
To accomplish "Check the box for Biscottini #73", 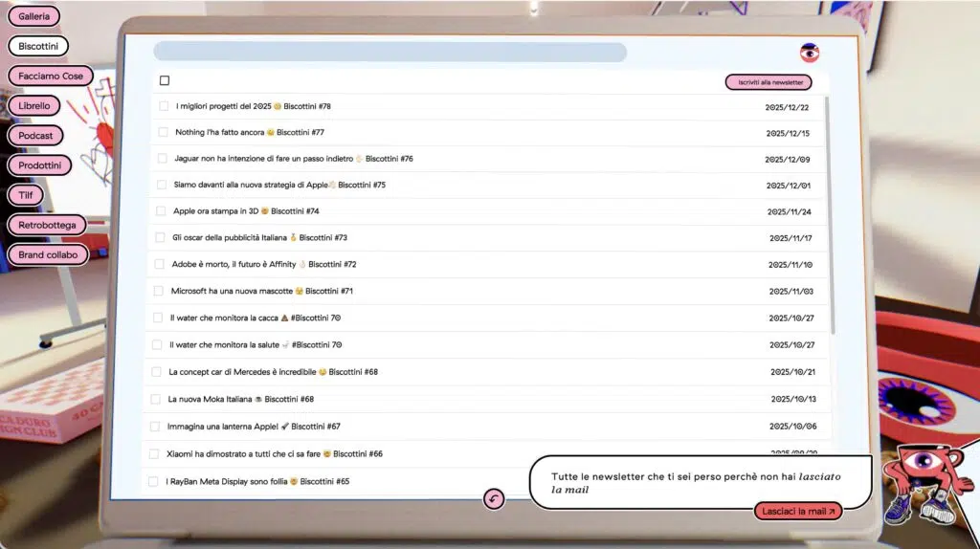I will tap(160, 237).
